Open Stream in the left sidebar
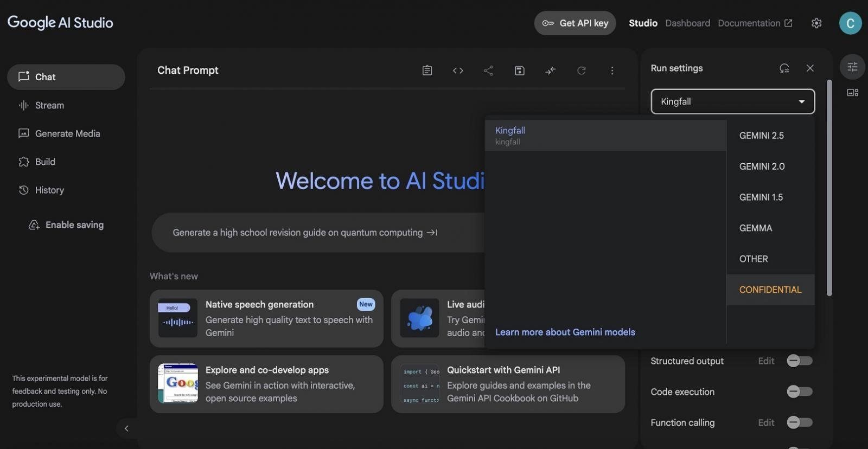 (x=49, y=105)
